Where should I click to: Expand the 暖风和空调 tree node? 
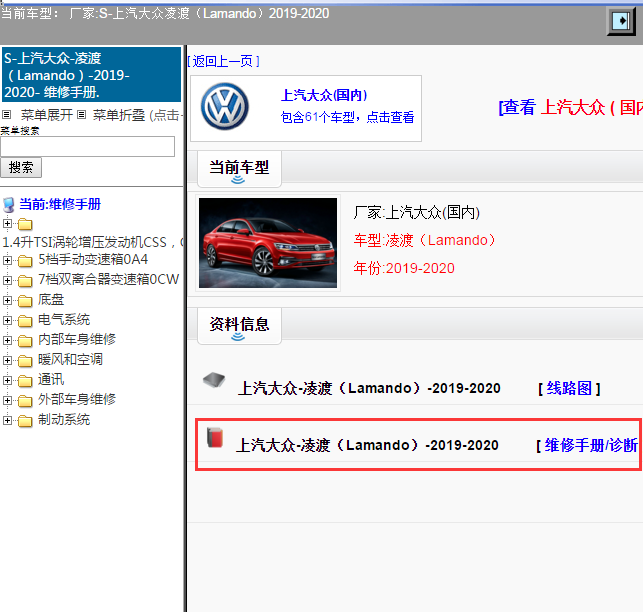click(x=7, y=360)
